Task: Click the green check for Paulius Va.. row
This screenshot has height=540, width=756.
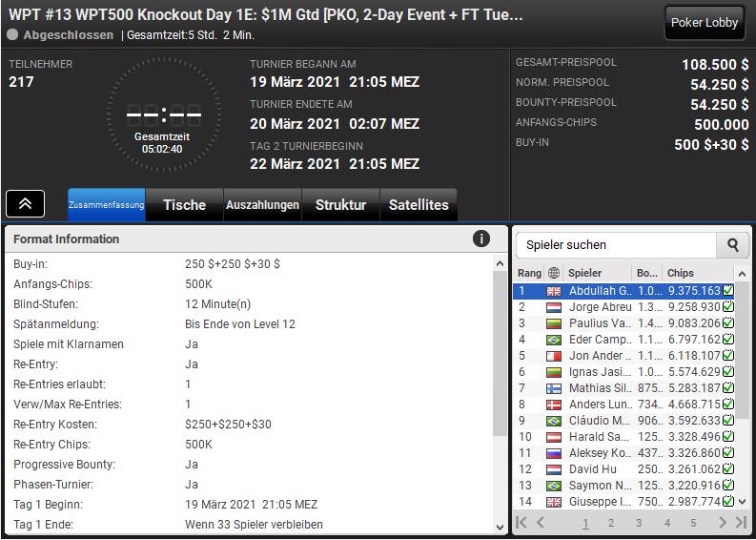Action: coord(728,323)
